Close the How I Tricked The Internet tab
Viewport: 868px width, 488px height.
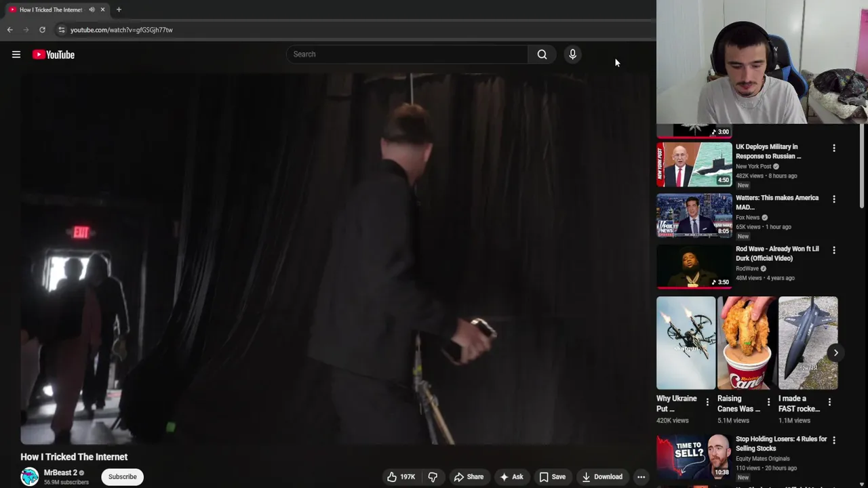[x=102, y=9]
